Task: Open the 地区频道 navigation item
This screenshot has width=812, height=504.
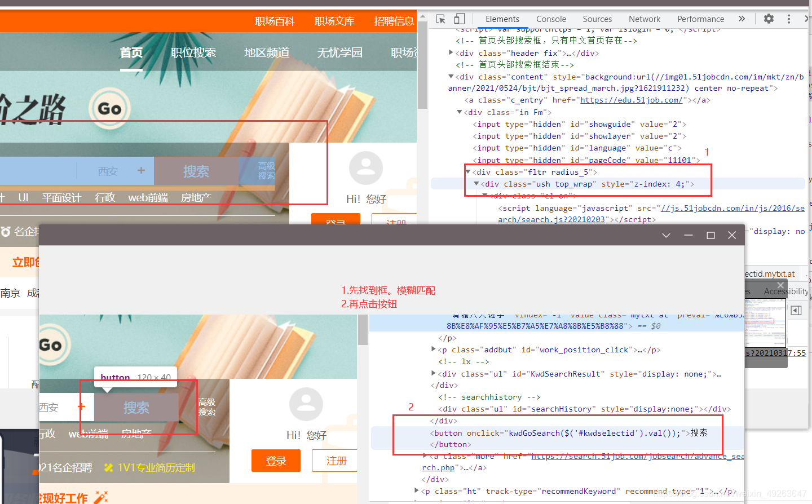Action: 267,52
